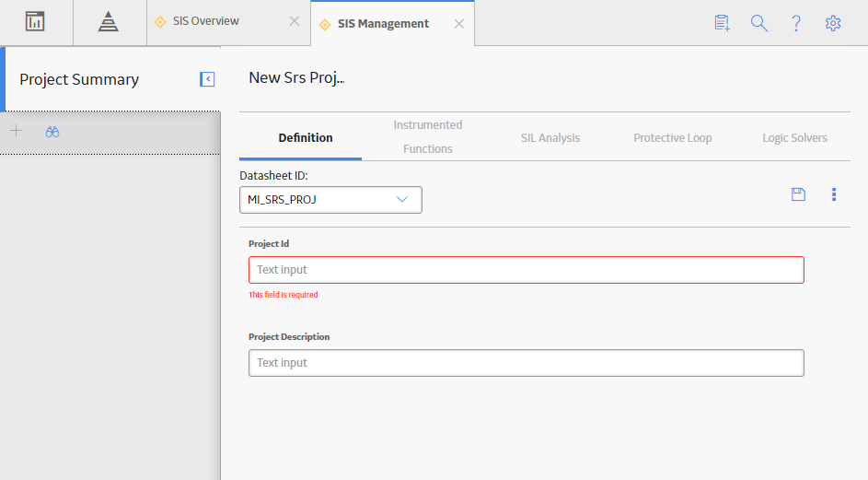Screen dimensions: 868x480
Task: Save the datasheet with disk icon
Action: coord(798,194)
